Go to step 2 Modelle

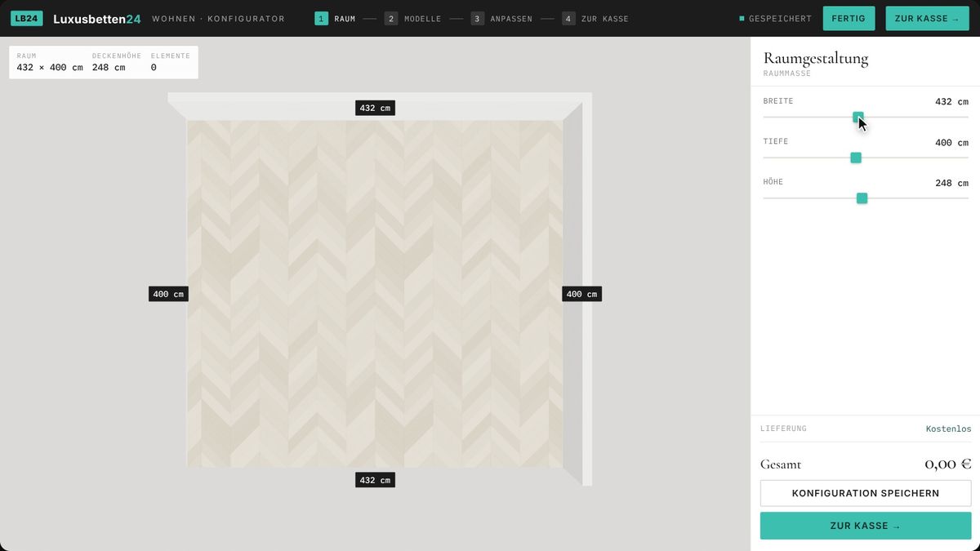[413, 19]
